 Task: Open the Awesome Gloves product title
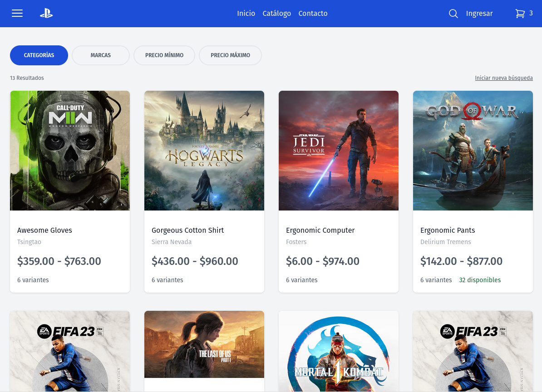click(x=44, y=230)
